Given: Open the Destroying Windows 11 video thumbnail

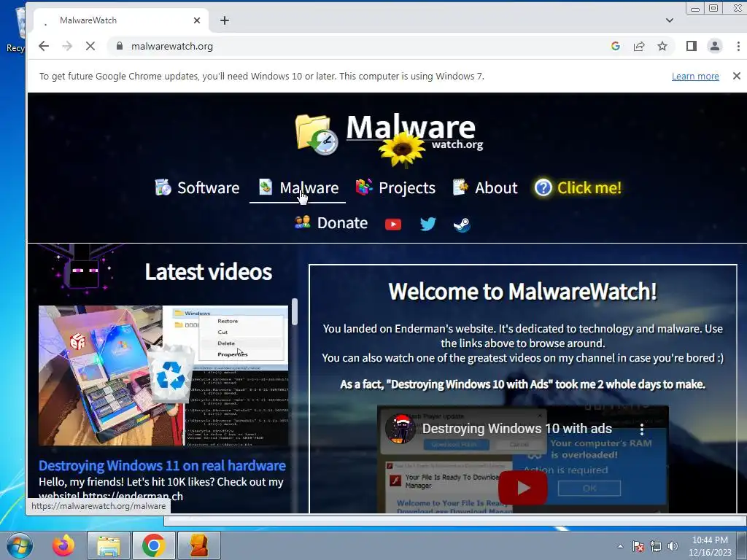Looking at the screenshot, I should (163, 376).
